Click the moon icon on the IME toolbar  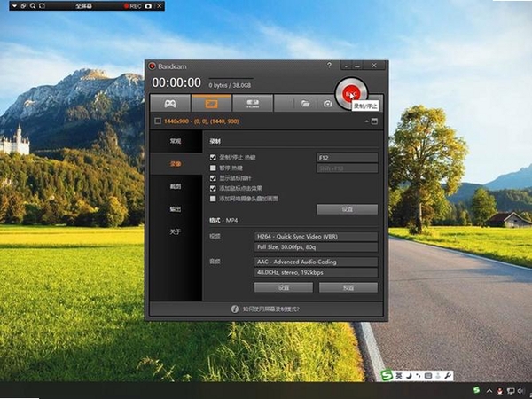point(409,376)
